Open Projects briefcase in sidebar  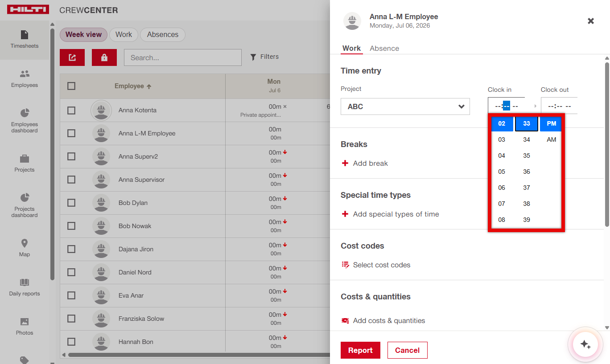coord(25,164)
